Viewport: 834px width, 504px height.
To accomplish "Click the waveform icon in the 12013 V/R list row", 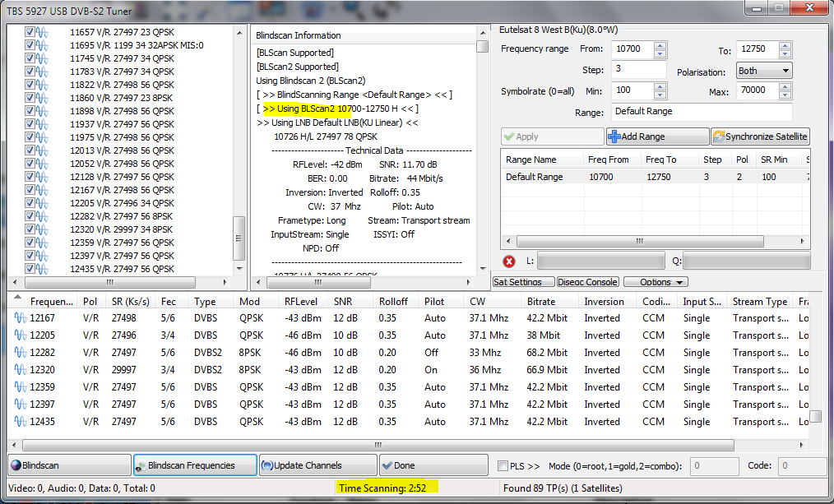I will 42,151.
